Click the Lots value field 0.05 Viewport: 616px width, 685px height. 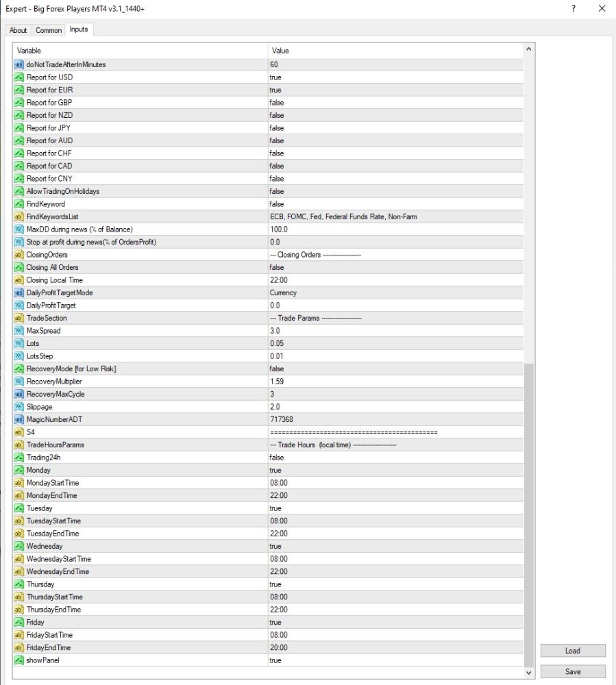pyautogui.click(x=395, y=343)
